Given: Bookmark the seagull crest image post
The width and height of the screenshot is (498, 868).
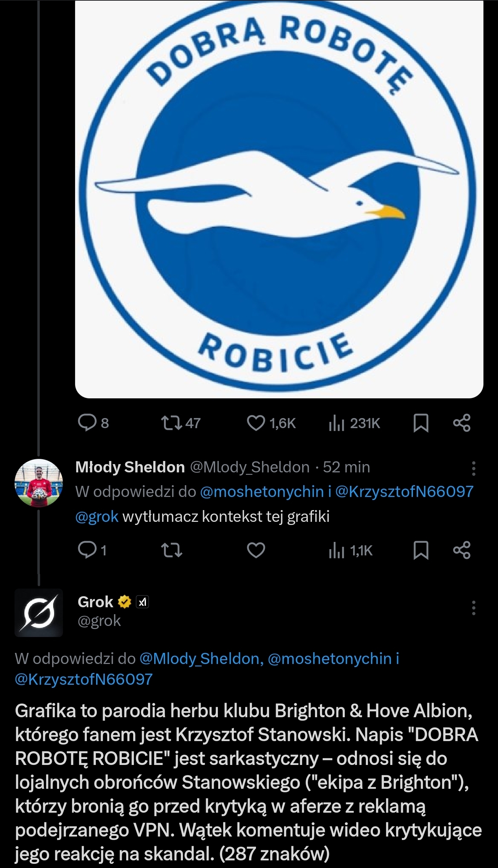Looking at the screenshot, I should pos(421,423).
